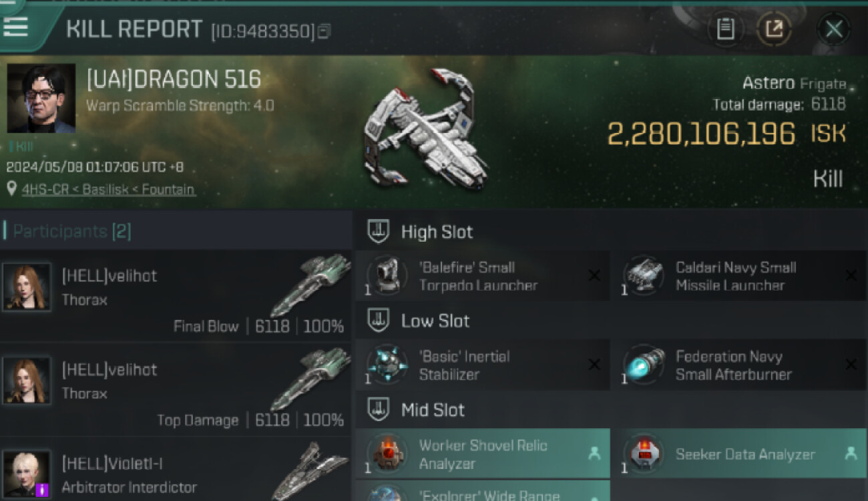Viewport: 868px width, 501px height.
Task: Select the Participants [2] tab header
Action: tap(72, 232)
